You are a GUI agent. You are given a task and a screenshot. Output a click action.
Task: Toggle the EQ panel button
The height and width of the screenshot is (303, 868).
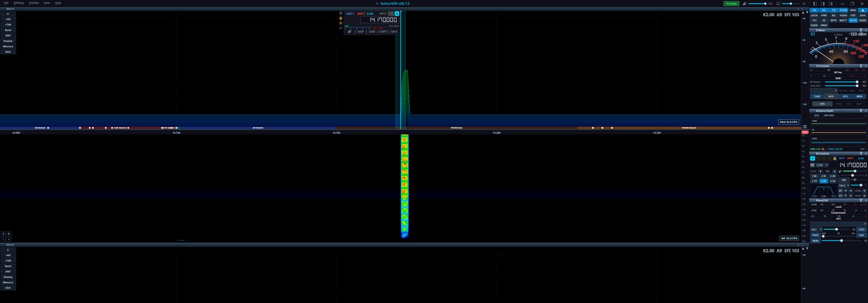(x=834, y=15)
